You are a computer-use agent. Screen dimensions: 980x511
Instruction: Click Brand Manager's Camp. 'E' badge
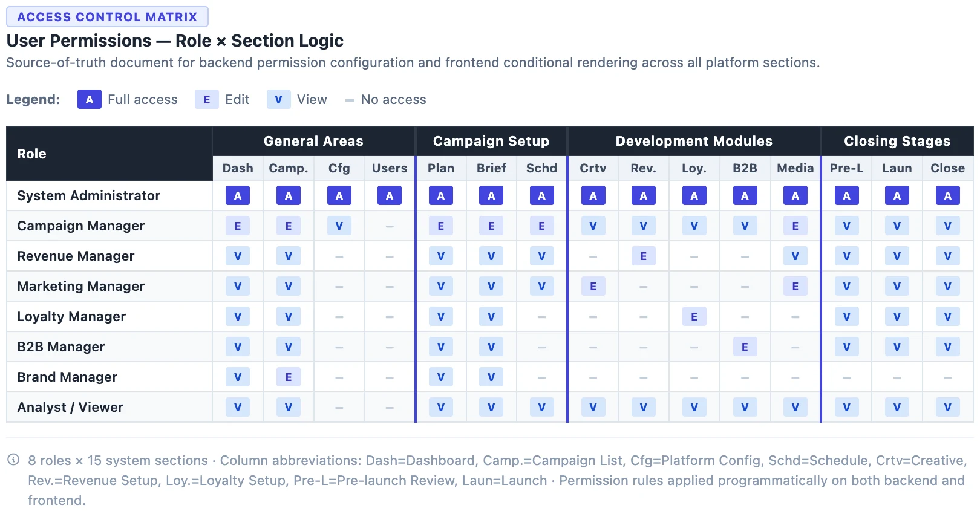(x=289, y=377)
